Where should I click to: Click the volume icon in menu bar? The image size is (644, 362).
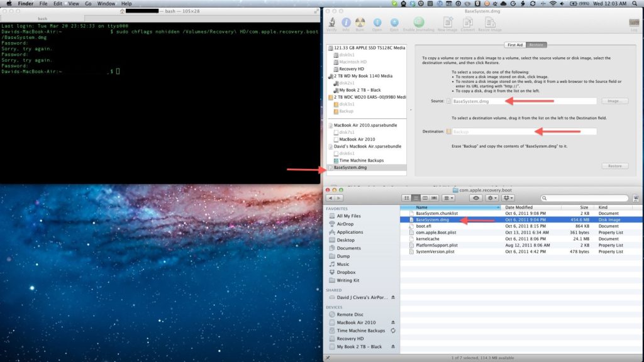[562, 4]
